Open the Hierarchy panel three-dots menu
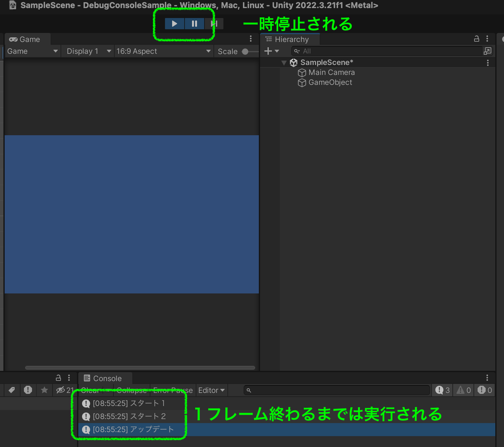The height and width of the screenshot is (447, 504). click(x=487, y=39)
